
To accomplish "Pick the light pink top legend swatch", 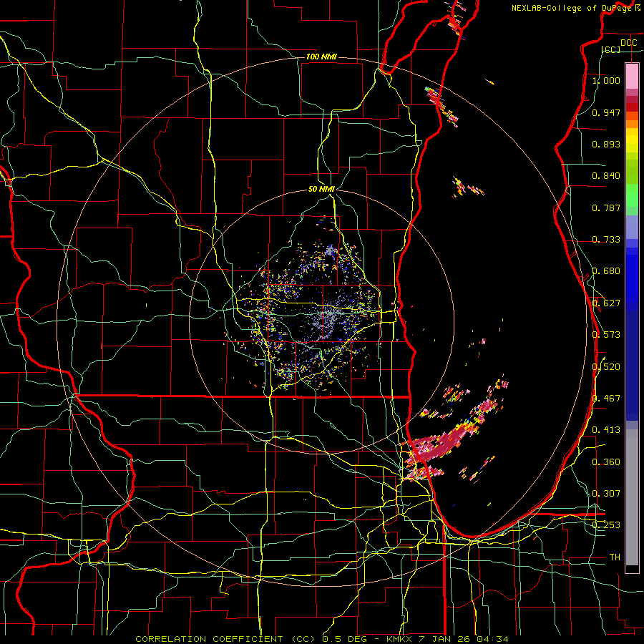I will tap(632, 76).
